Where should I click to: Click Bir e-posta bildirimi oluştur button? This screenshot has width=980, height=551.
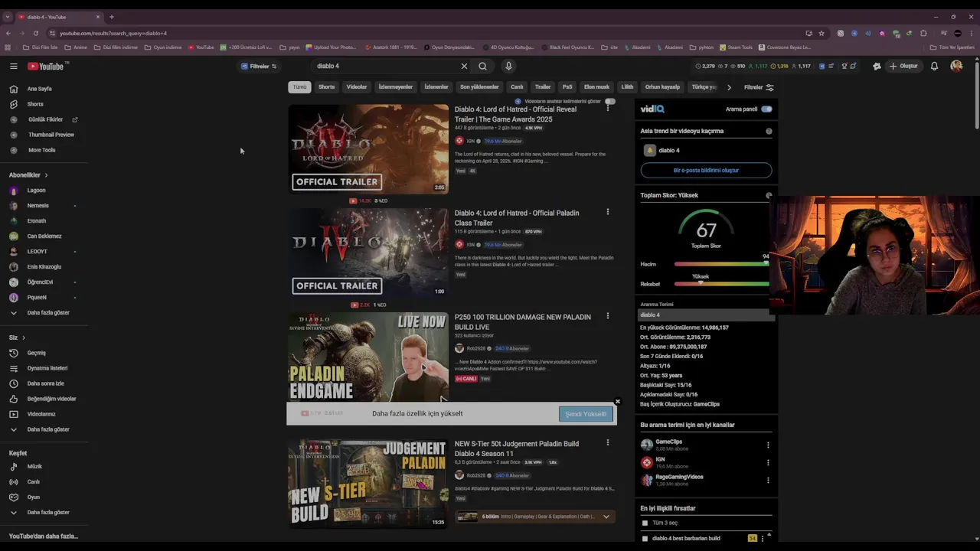tap(706, 170)
